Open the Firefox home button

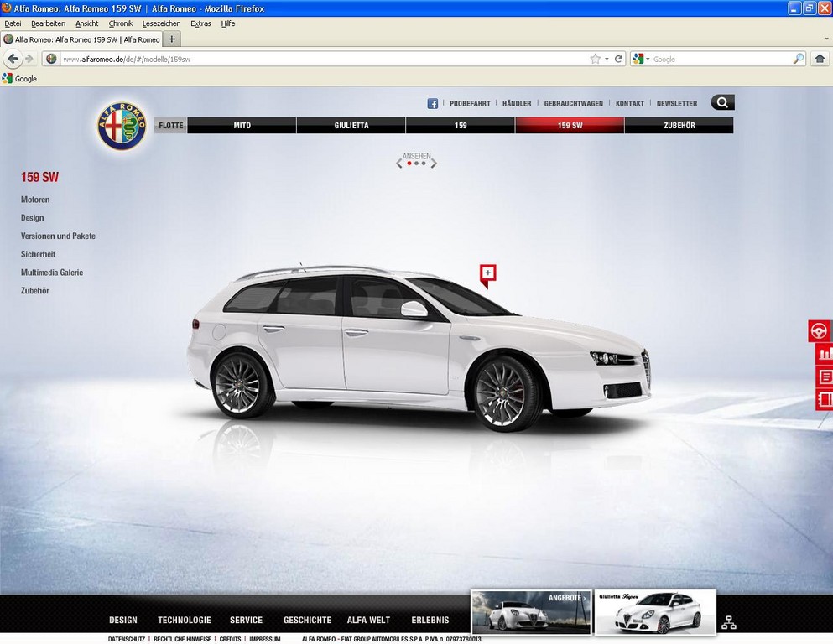pos(820,59)
